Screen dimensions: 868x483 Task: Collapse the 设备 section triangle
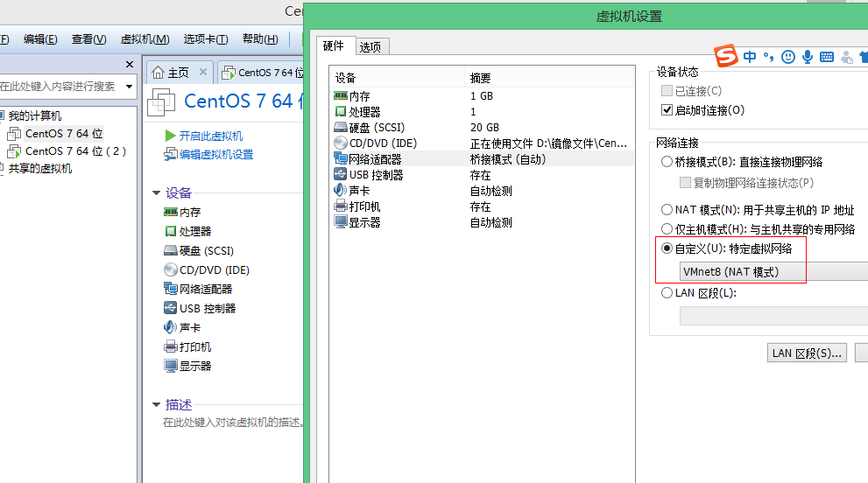(x=156, y=193)
